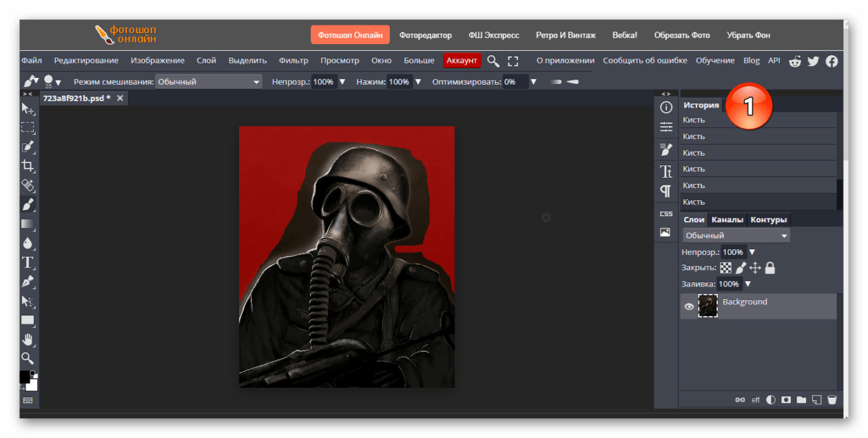Screen dimensions: 868x438
Task: Switch to the Каналы tab
Action: pos(727,220)
